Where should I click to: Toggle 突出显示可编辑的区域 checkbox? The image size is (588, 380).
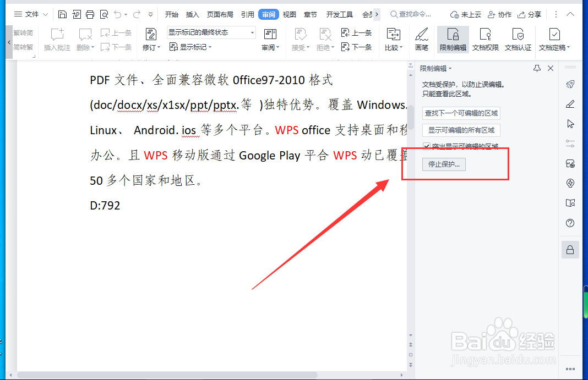click(426, 146)
